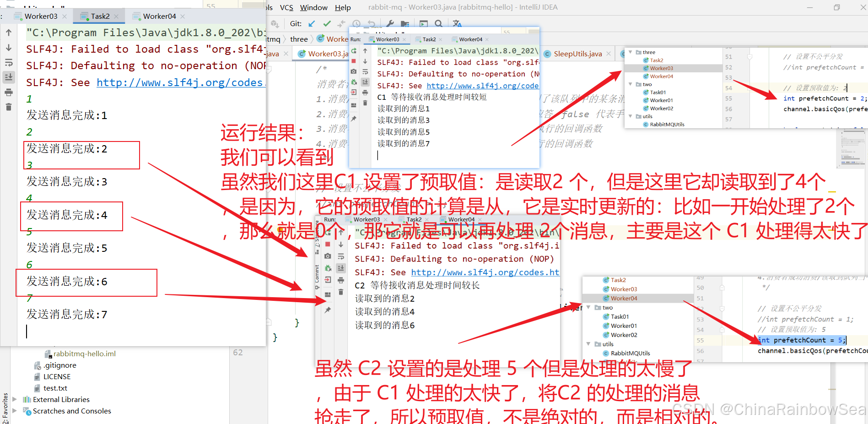Screen dimensions: 868x424
Task: Open slf4j link in C1 console
Action: point(482,86)
